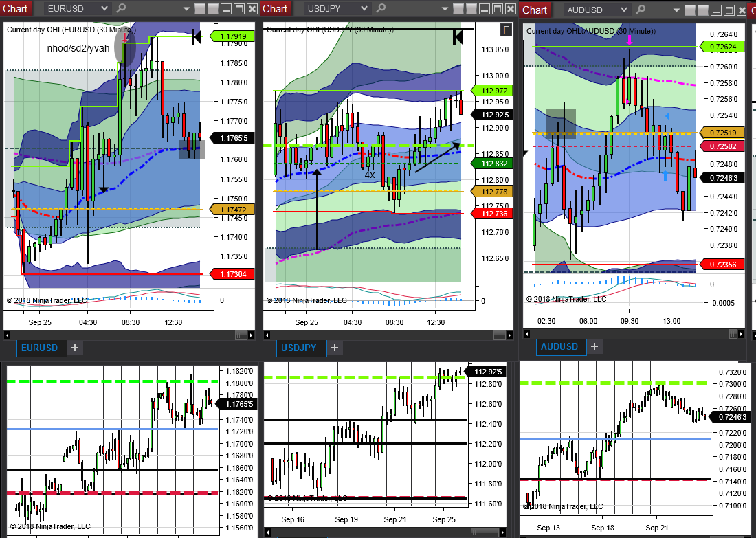Viewport: 756px width, 538px height.
Task: Add a new tab next to AUDUSD tab
Action: [594, 346]
